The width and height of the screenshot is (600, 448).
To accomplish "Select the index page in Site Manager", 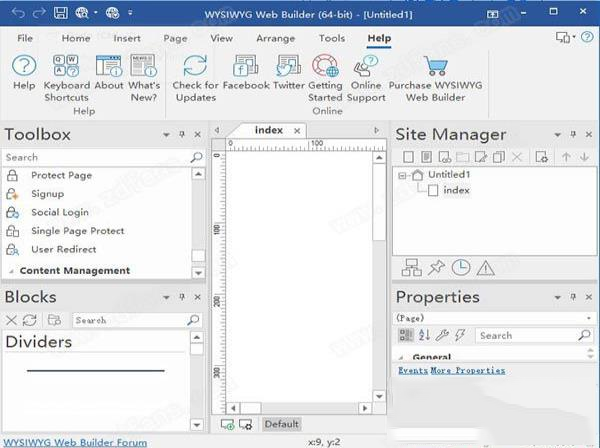I will (x=456, y=190).
